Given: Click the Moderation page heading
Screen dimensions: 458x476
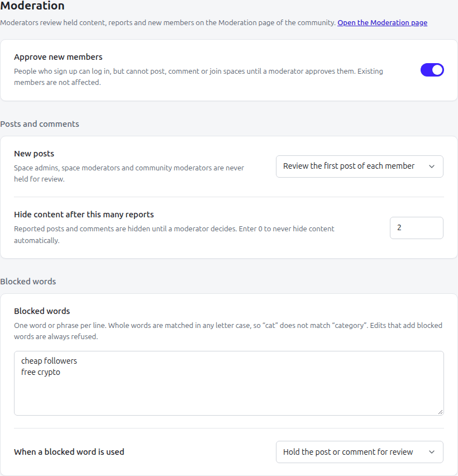Looking at the screenshot, I should click(32, 6).
